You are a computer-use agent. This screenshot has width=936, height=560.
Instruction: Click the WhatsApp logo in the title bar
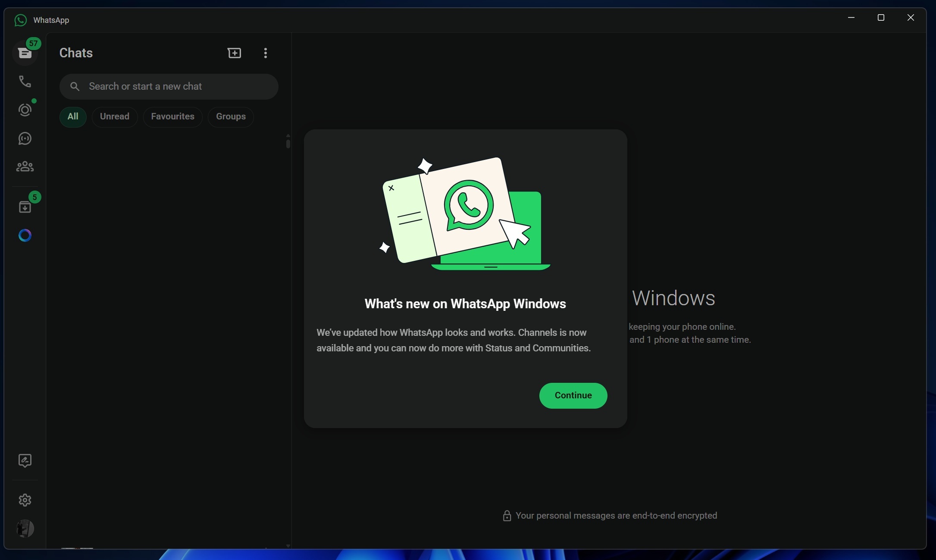click(x=20, y=20)
